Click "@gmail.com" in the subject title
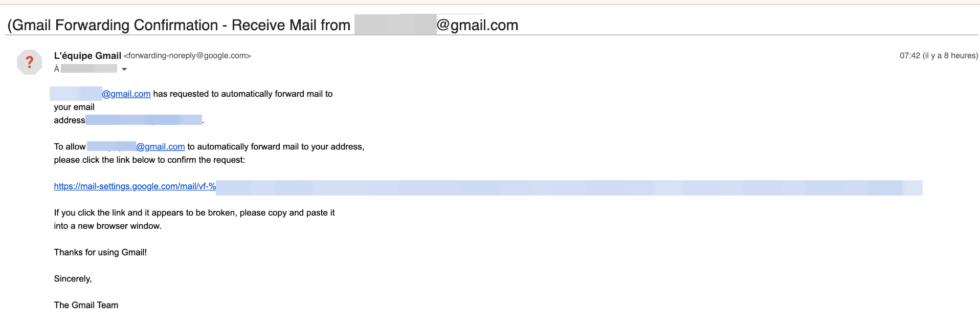Image resolution: width=980 pixels, height=323 pixels. (477, 25)
